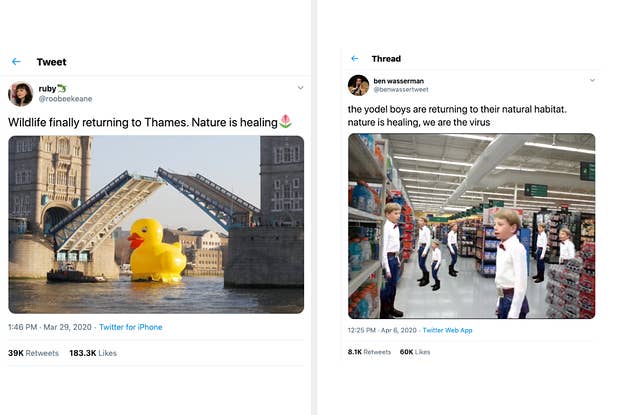
Task: Open the chevron menu on ben wasserman's tweet
Action: (592, 80)
